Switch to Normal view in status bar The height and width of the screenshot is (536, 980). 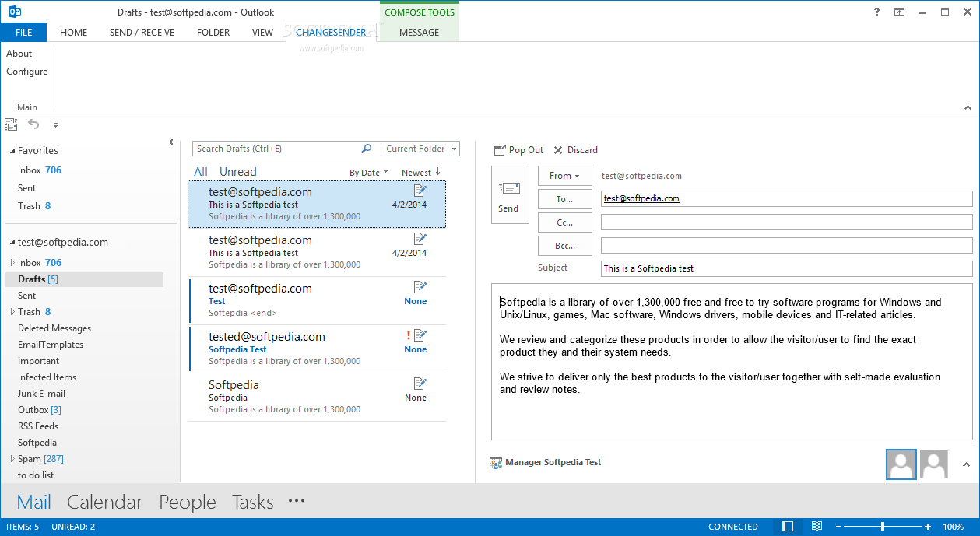[788, 527]
